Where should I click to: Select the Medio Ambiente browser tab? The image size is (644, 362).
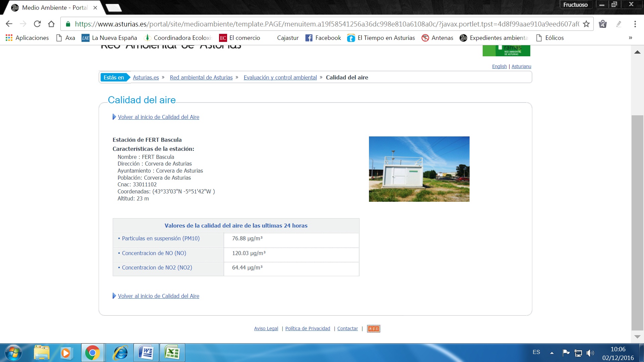[54, 7]
